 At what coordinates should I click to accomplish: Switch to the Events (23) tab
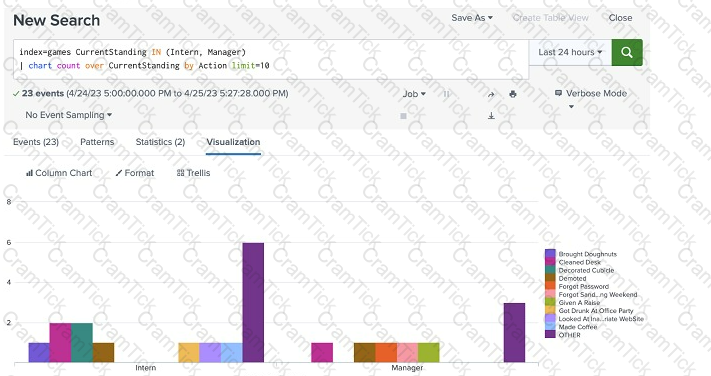pyautogui.click(x=36, y=142)
